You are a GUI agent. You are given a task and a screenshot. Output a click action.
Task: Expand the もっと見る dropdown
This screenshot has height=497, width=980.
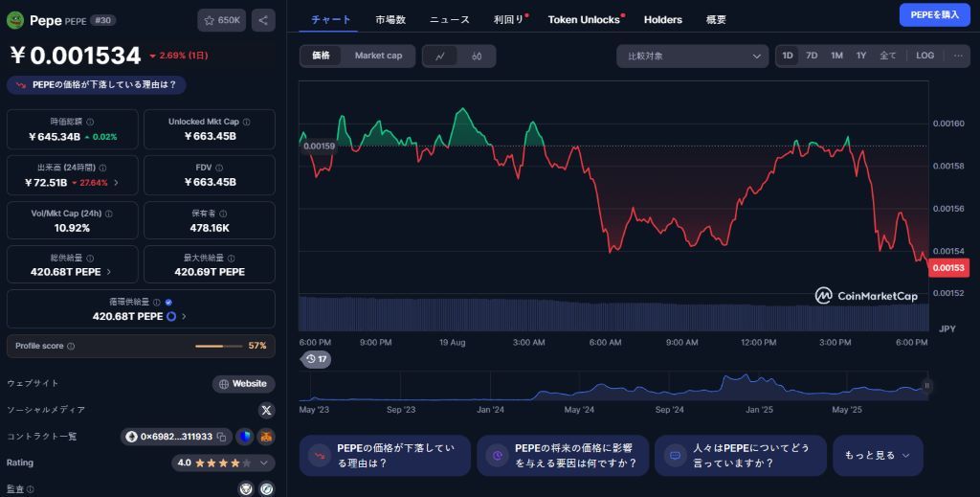click(x=878, y=456)
